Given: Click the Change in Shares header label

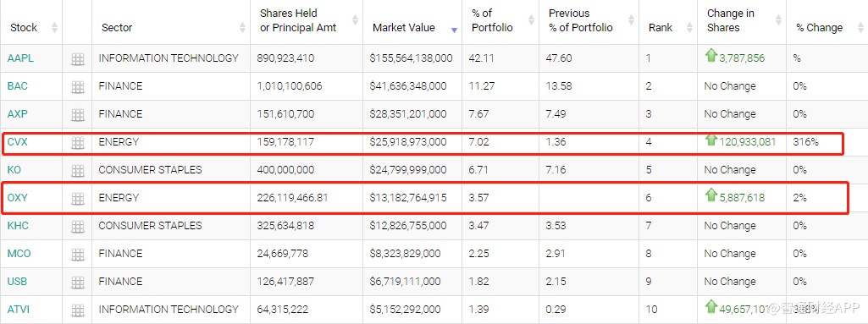Looking at the screenshot, I should (731, 20).
